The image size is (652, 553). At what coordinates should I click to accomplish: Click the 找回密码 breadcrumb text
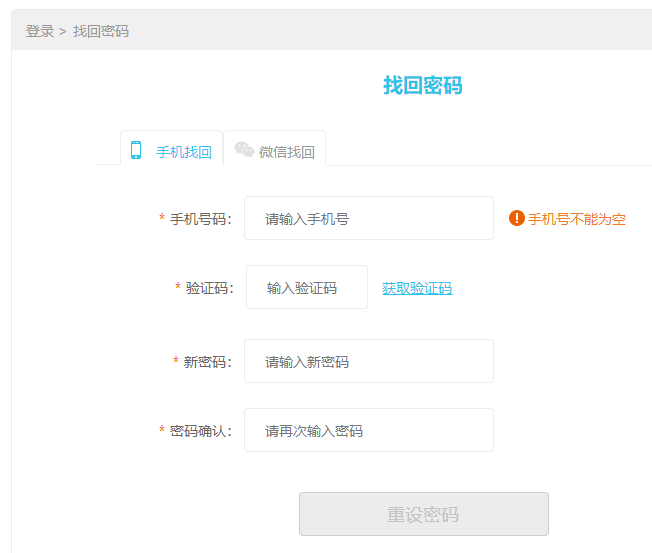101,31
